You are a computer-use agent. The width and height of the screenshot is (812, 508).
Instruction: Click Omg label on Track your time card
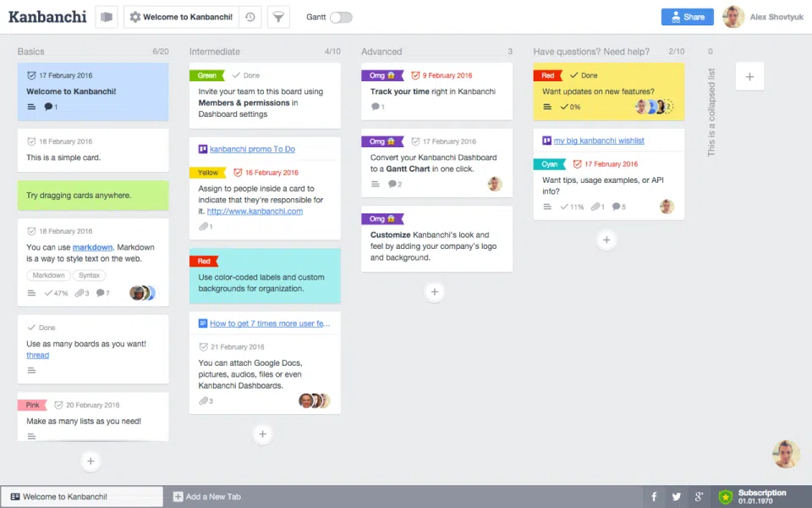click(x=382, y=75)
